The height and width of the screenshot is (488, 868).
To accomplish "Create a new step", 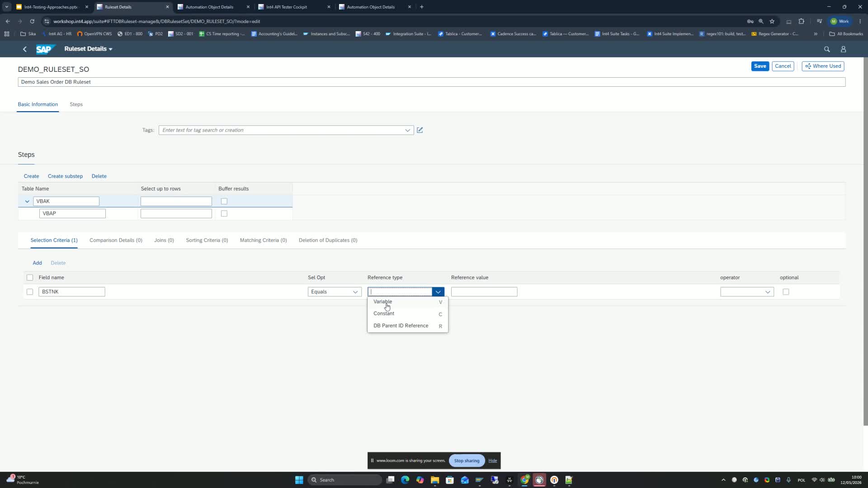I will point(31,176).
